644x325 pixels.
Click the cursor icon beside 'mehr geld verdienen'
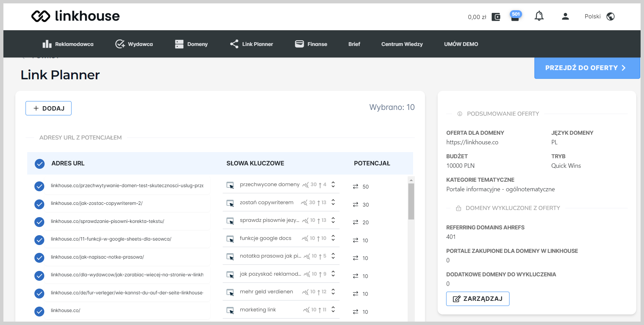pos(230,292)
